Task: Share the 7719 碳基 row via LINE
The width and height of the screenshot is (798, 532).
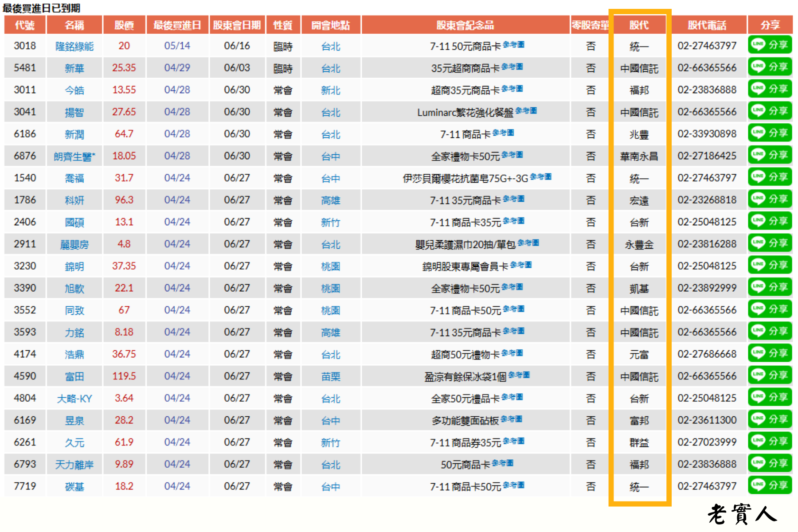Action: tap(770, 485)
